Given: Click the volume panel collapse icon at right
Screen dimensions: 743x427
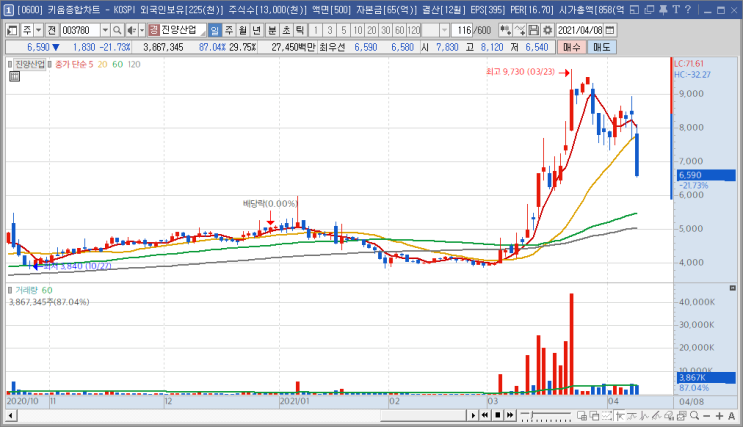Looking at the screenshot, I should click(x=733, y=288).
